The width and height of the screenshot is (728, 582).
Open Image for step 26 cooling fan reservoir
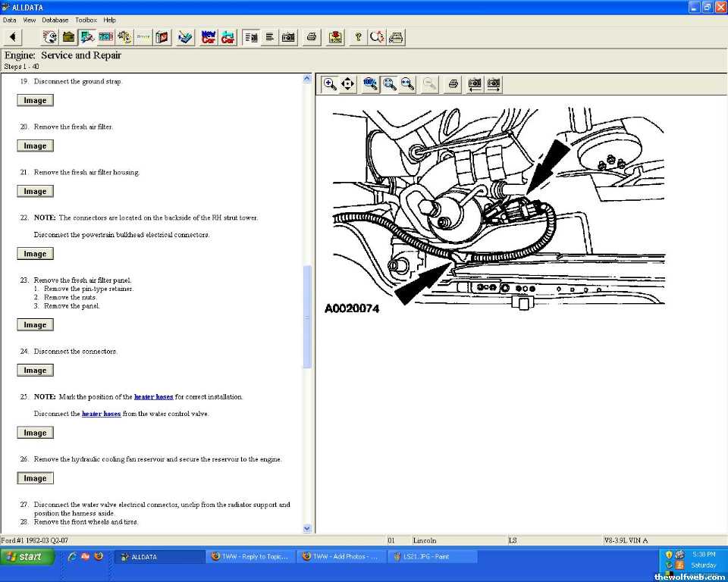click(35, 478)
